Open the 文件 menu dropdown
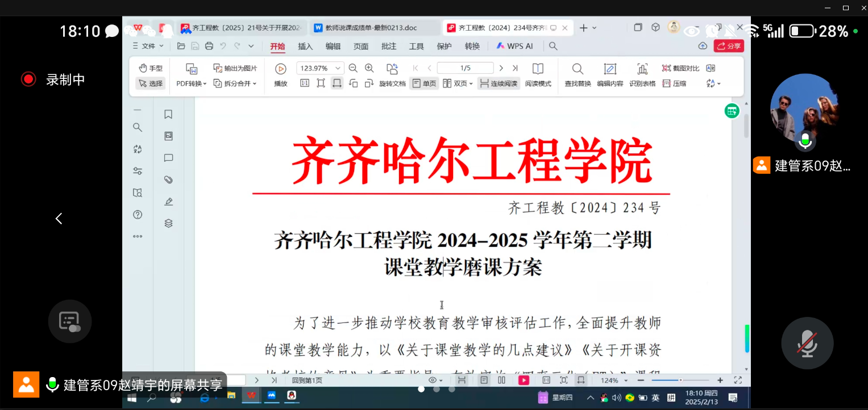This screenshot has width=868, height=410. point(148,46)
